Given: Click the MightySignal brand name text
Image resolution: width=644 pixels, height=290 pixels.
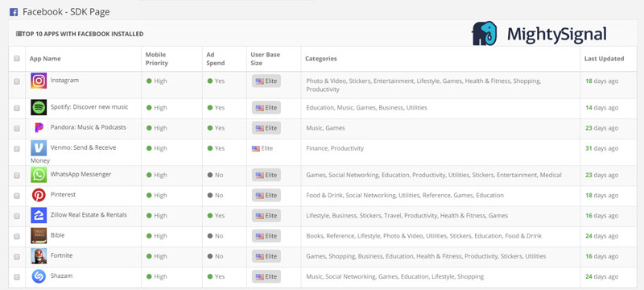Looking at the screenshot, I should coord(556,34).
